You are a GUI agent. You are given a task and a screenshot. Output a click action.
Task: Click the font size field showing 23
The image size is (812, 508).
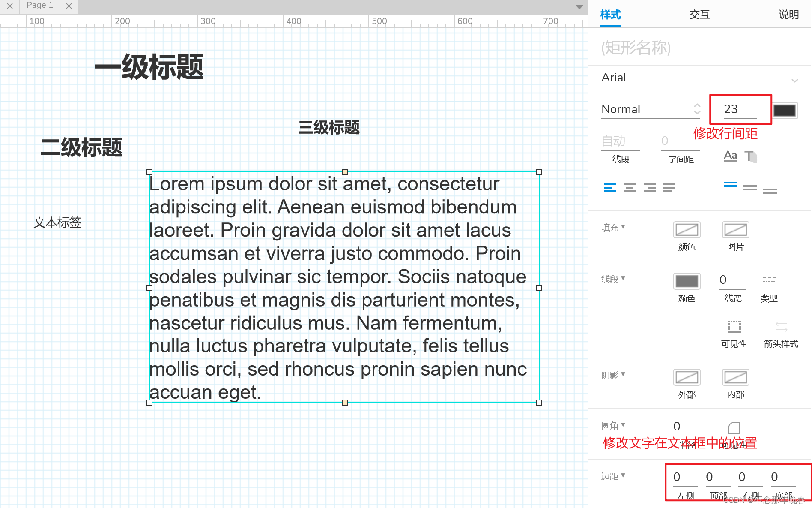pos(740,109)
